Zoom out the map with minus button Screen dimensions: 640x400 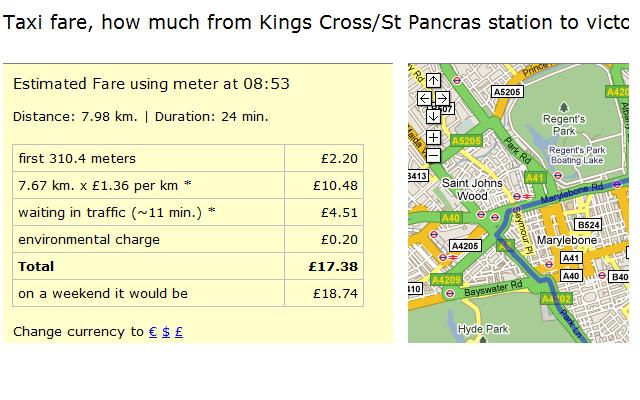coord(433,155)
